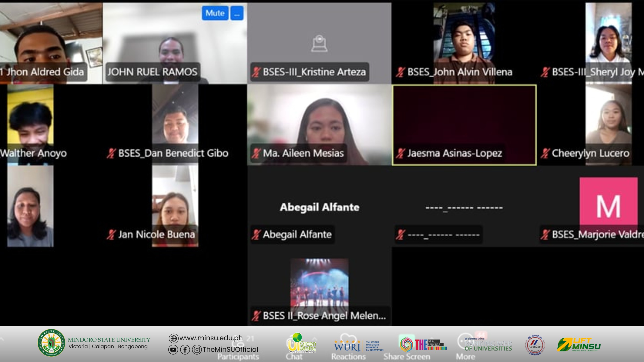This screenshot has width=644, height=362.
Task: Click the LIFT MinSU logo
Action: pos(579,344)
